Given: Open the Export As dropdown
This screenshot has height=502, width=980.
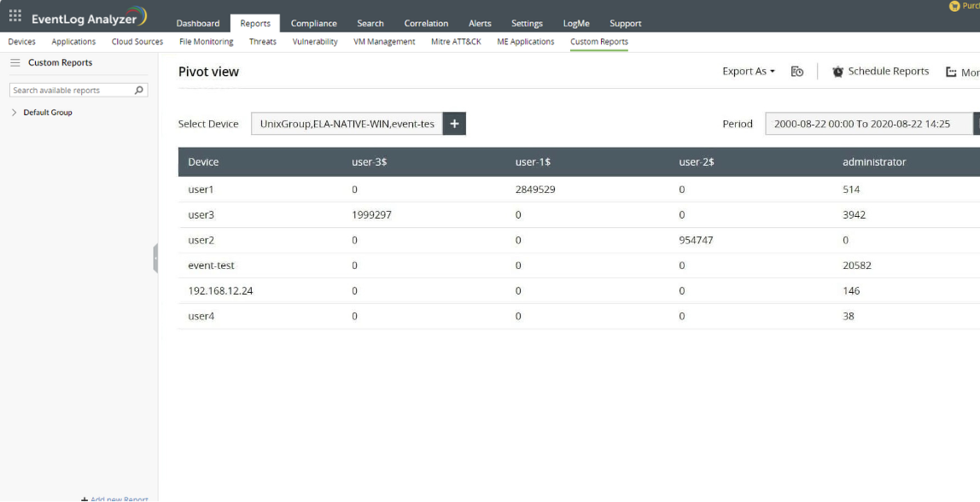Looking at the screenshot, I should click(x=748, y=72).
